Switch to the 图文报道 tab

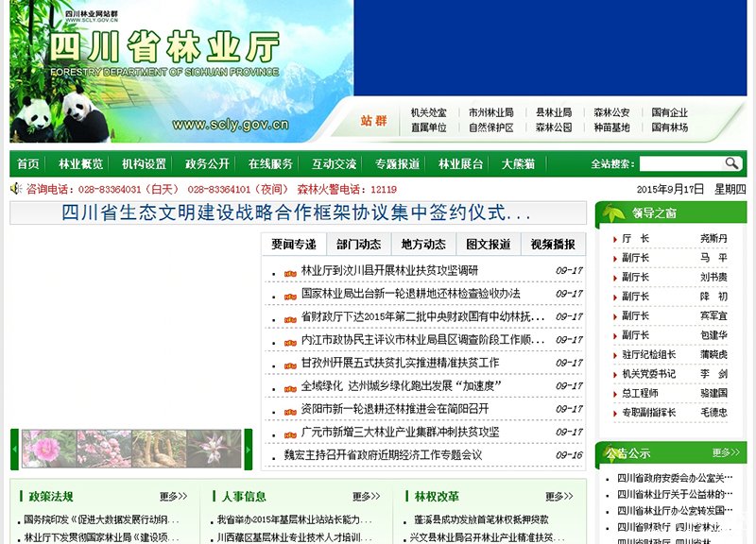pyautogui.click(x=489, y=245)
